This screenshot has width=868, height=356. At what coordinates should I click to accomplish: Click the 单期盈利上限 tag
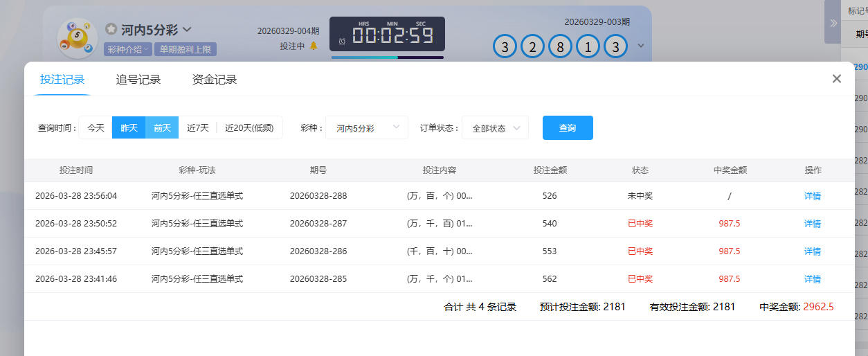[x=187, y=49]
